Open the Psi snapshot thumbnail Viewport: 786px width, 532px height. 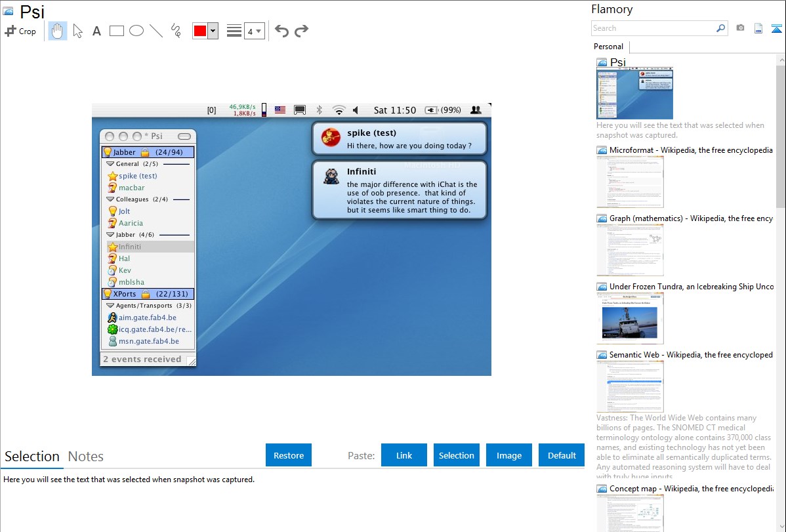coord(634,94)
